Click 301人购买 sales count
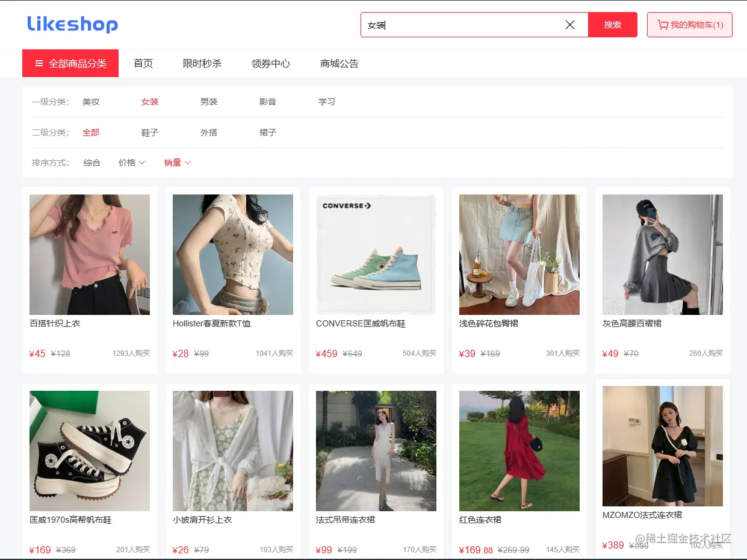 (563, 353)
